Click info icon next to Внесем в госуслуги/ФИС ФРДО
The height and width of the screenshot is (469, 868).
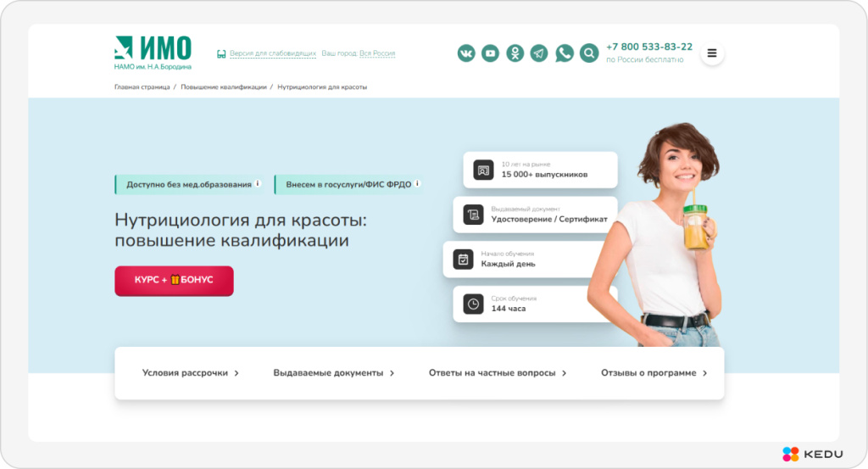click(x=417, y=183)
